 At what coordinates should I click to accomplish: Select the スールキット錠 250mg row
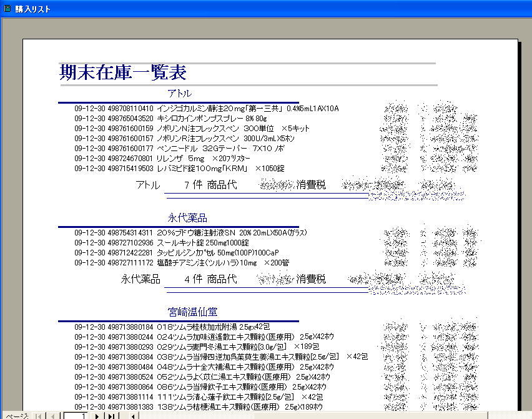[x=162, y=242]
